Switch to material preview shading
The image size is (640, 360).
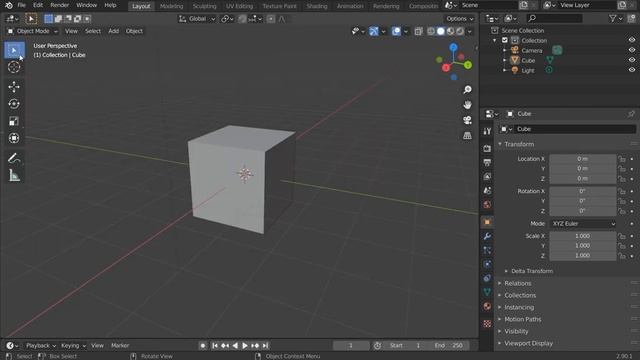(451, 31)
